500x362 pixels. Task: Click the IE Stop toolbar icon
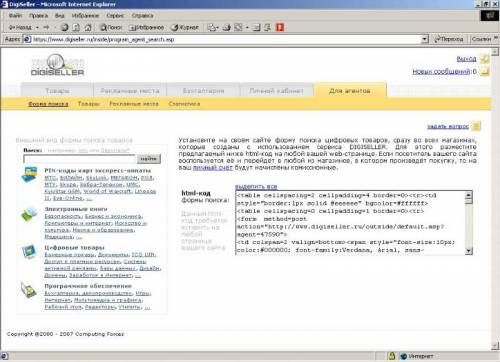[65, 28]
